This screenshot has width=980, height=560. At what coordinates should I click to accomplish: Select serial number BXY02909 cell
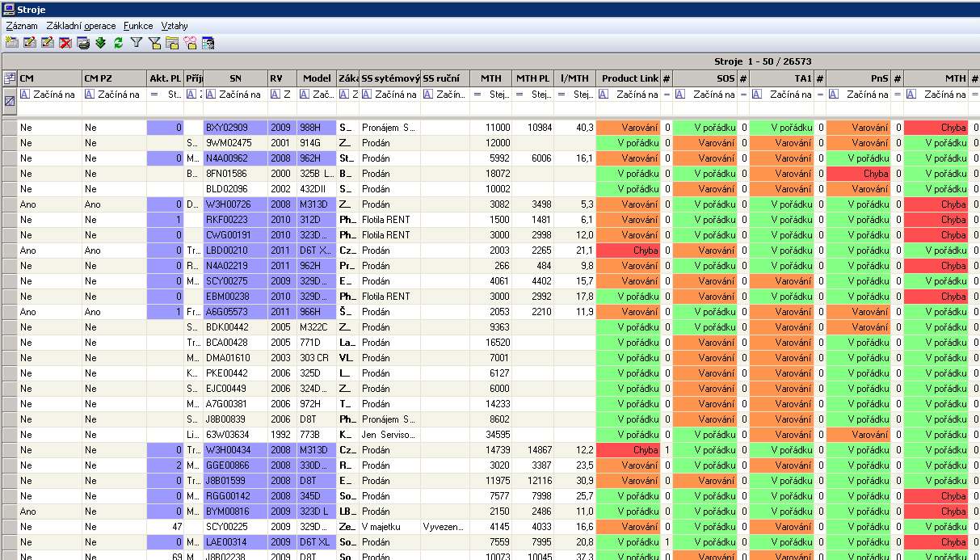coord(236,128)
